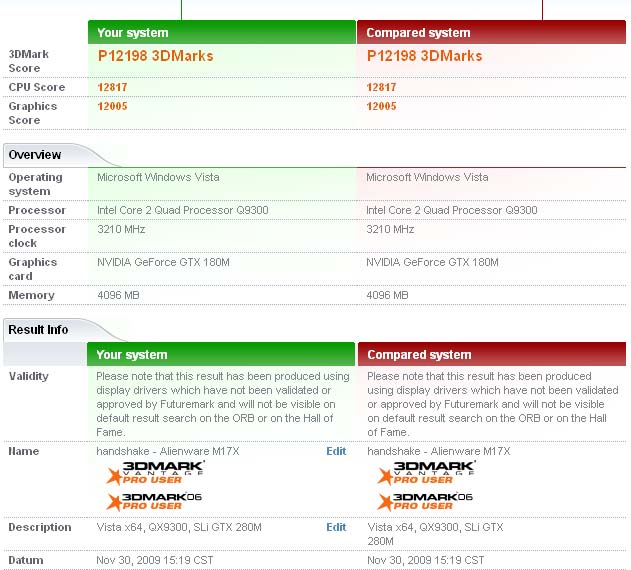
Task: Click 'Validity' row label
Action: (x=29, y=376)
